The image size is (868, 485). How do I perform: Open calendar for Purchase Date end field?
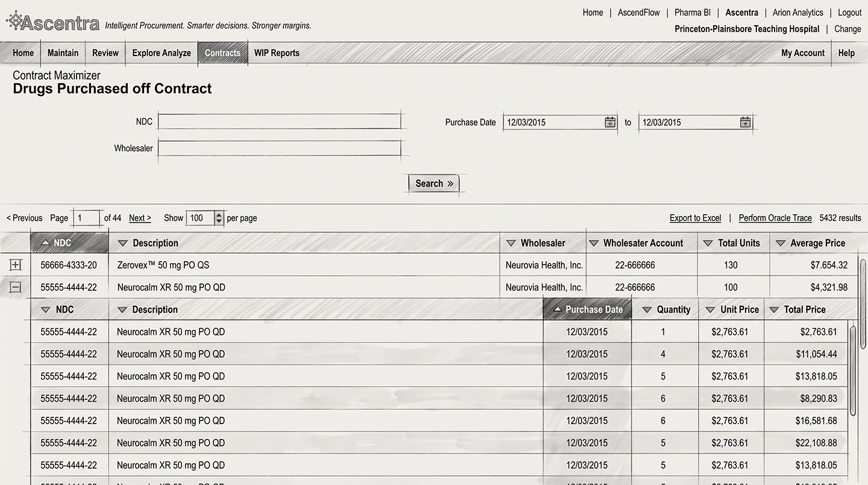[x=746, y=122]
